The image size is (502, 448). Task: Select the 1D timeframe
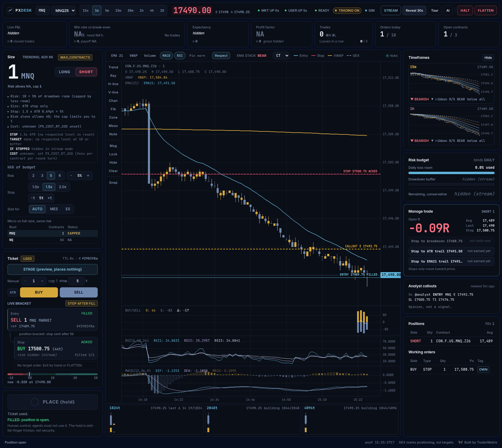point(162,10)
